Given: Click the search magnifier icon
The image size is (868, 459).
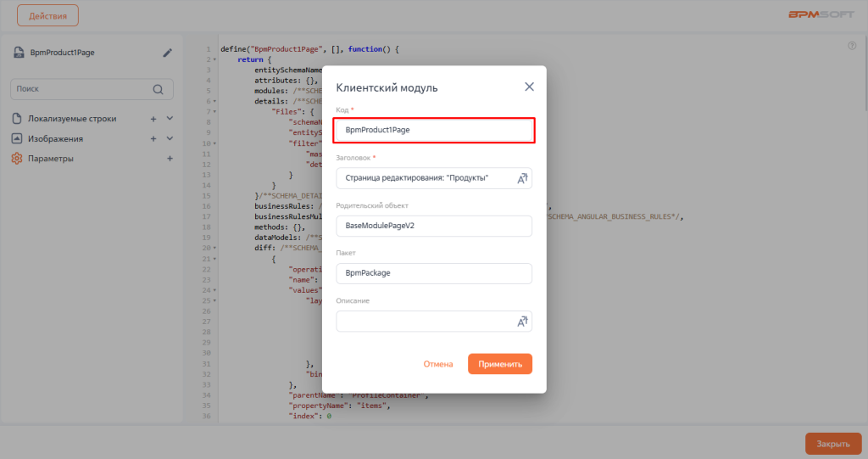Looking at the screenshot, I should (159, 89).
